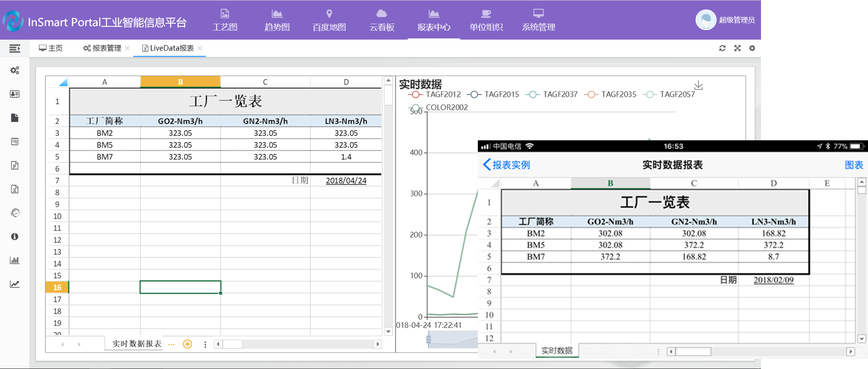
Task: Switch to the LiveData报表 tab
Action: pyautogui.click(x=168, y=48)
